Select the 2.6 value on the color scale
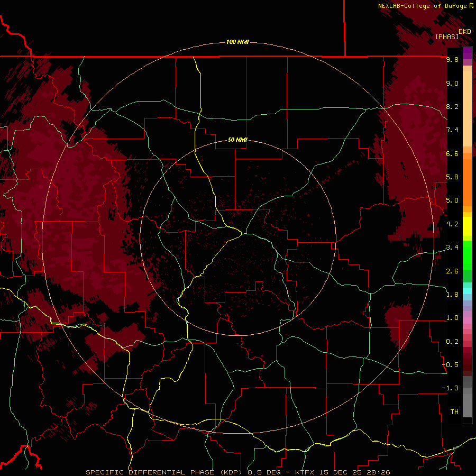 click(x=452, y=271)
